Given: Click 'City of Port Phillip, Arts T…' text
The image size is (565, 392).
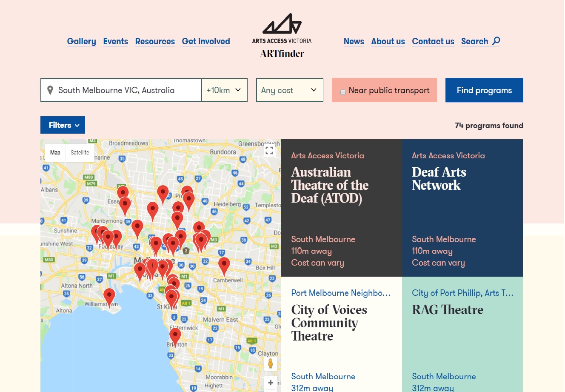Looking at the screenshot, I should (462, 293).
